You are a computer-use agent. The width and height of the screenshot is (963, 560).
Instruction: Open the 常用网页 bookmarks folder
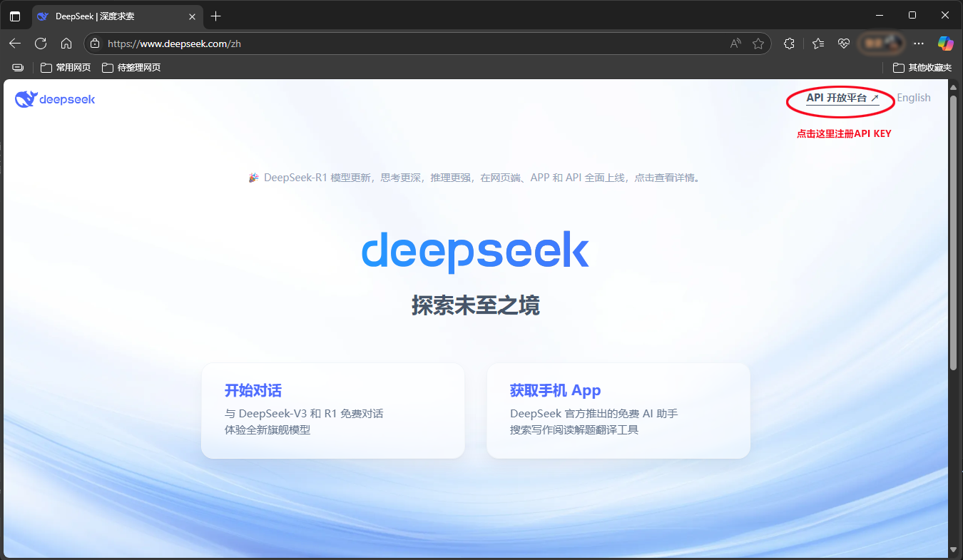point(66,68)
